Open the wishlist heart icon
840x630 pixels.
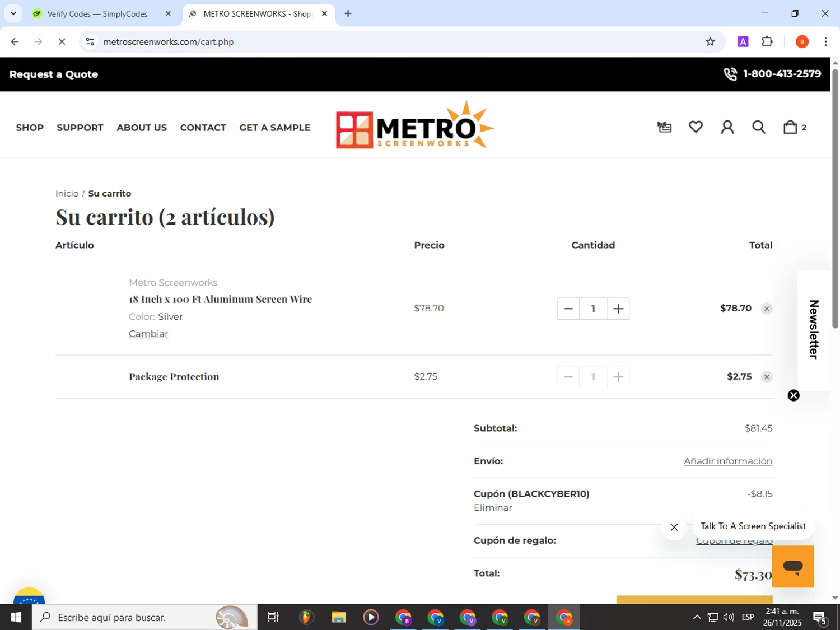click(x=696, y=127)
